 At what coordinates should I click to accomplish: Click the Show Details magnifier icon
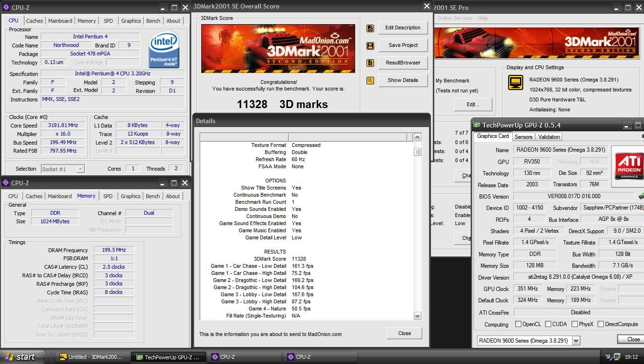pyautogui.click(x=370, y=81)
